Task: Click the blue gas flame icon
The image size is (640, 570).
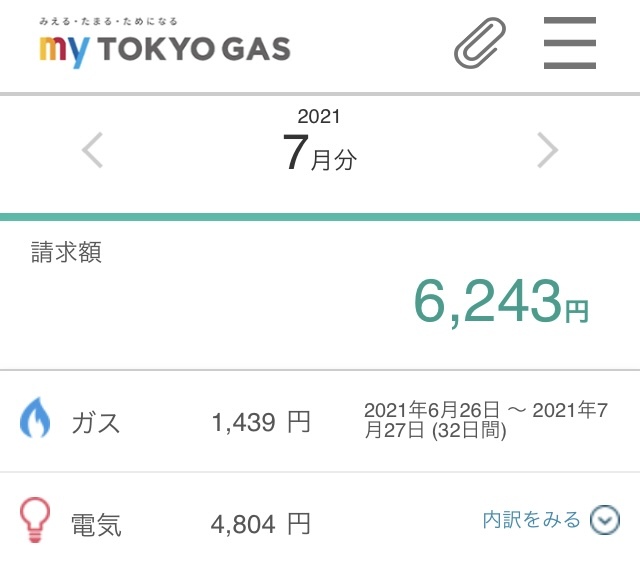Action: point(35,420)
